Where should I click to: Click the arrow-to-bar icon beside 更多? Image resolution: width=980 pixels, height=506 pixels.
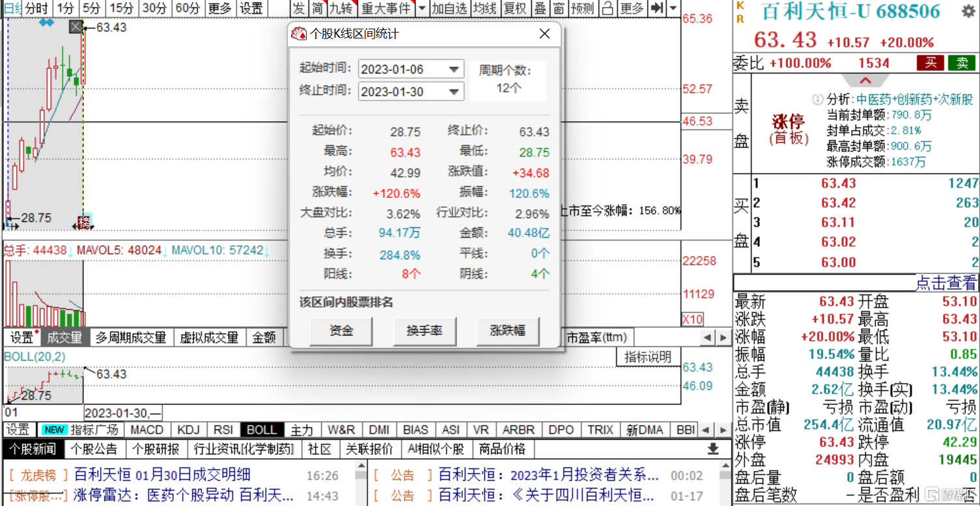pos(658,8)
